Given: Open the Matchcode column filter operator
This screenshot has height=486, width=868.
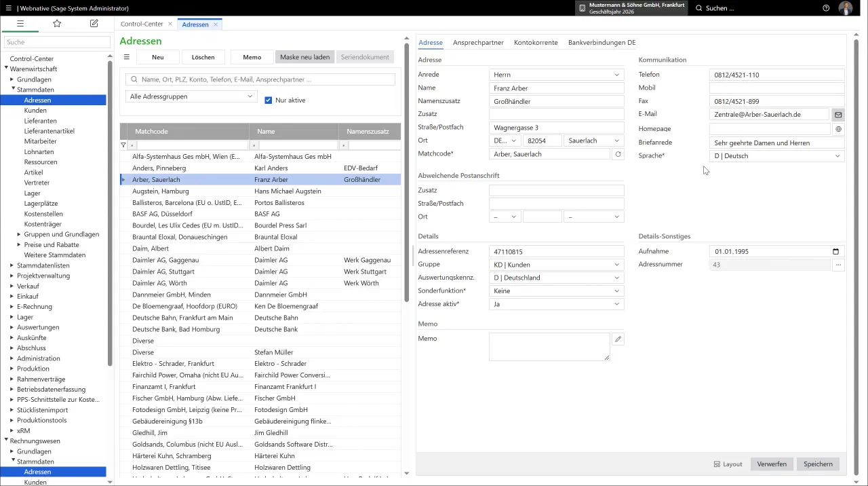Looking at the screenshot, I should pyautogui.click(x=132, y=145).
